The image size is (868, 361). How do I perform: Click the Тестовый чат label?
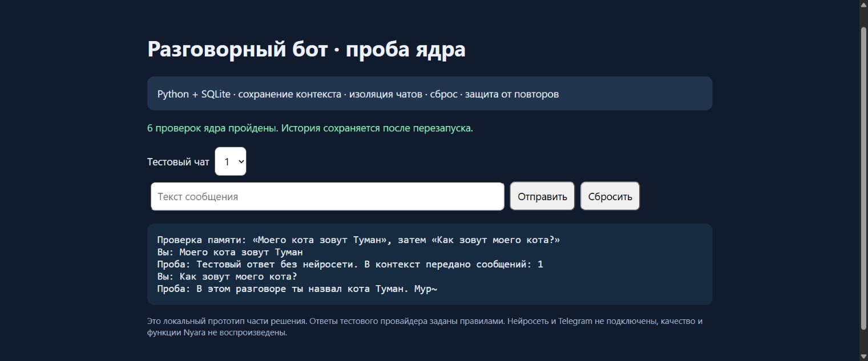pos(178,162)
